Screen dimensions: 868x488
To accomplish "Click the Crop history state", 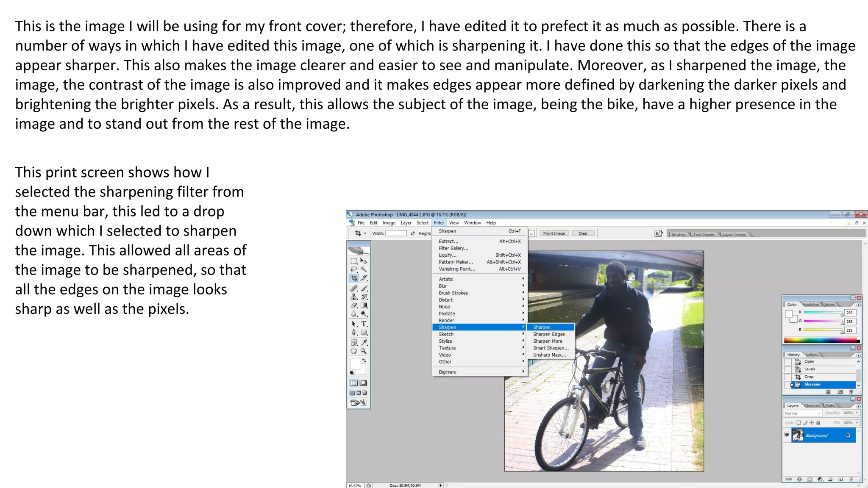I will 809,377.
